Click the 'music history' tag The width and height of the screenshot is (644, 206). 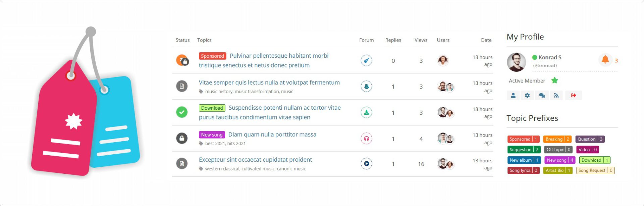pyautogui.click(x=219, y=92)
